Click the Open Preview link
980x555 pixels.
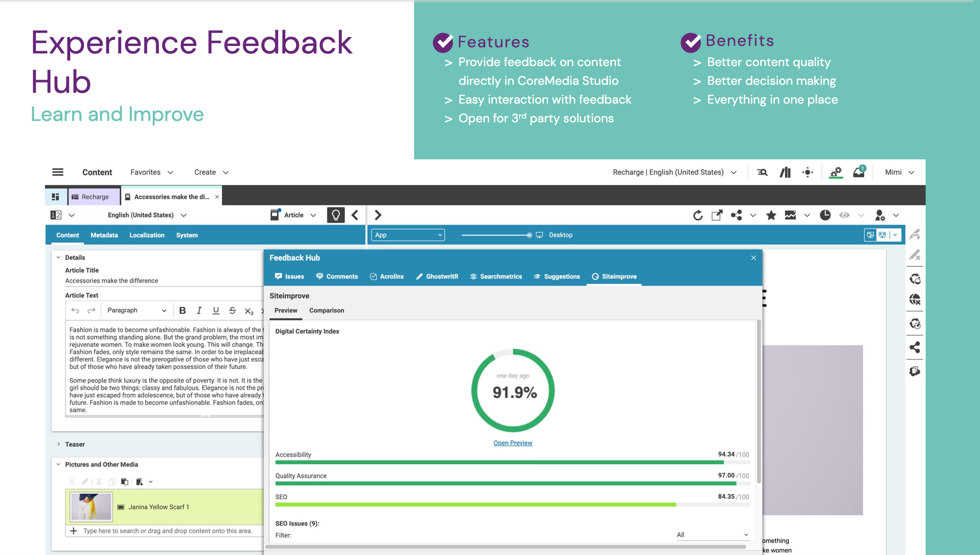point(512,443)
